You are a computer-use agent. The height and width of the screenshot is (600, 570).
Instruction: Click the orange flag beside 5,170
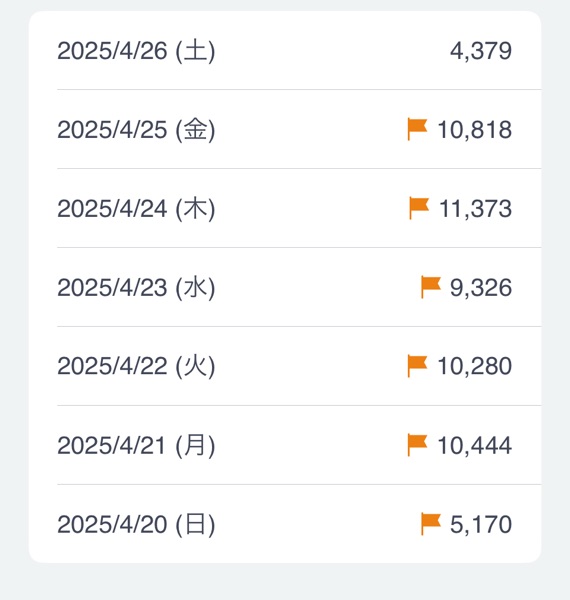[x=431, y=524]
